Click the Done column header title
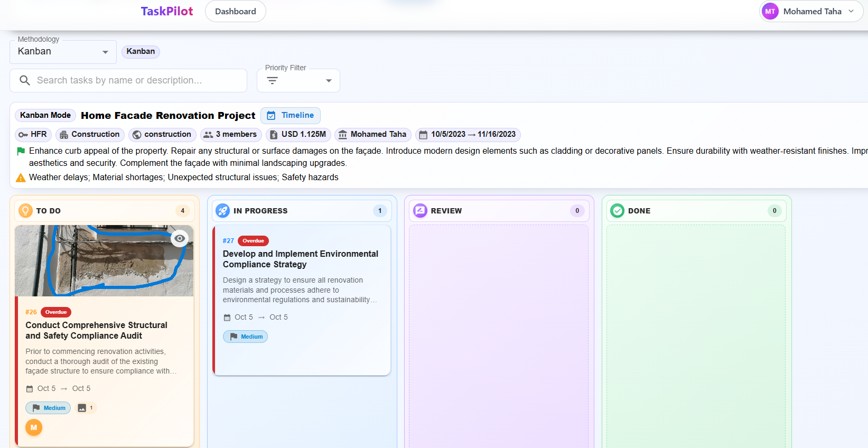 (x=639, y=211)
